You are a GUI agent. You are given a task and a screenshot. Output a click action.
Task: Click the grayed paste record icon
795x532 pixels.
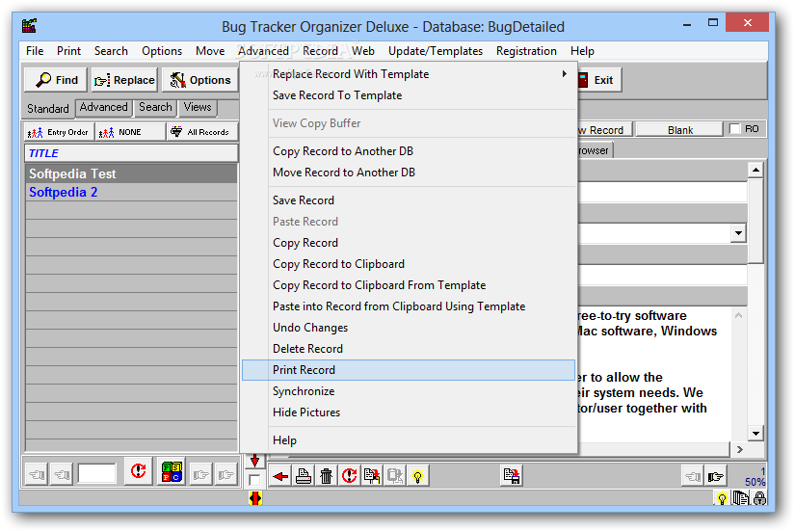coord(394,476)
